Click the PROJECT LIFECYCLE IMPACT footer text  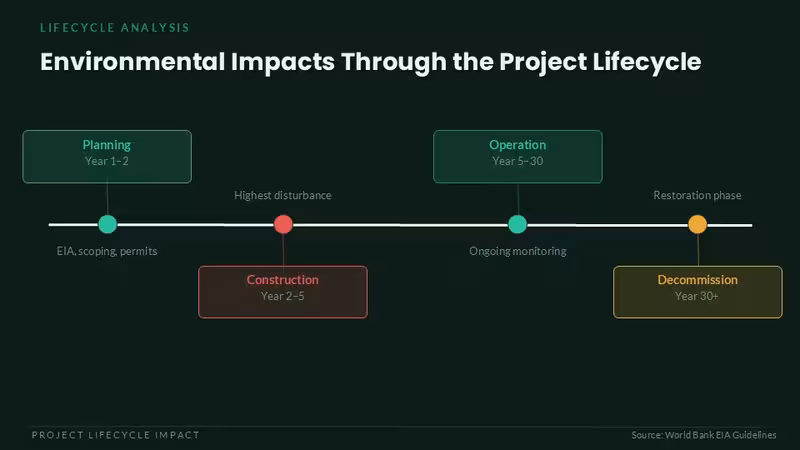116,435
